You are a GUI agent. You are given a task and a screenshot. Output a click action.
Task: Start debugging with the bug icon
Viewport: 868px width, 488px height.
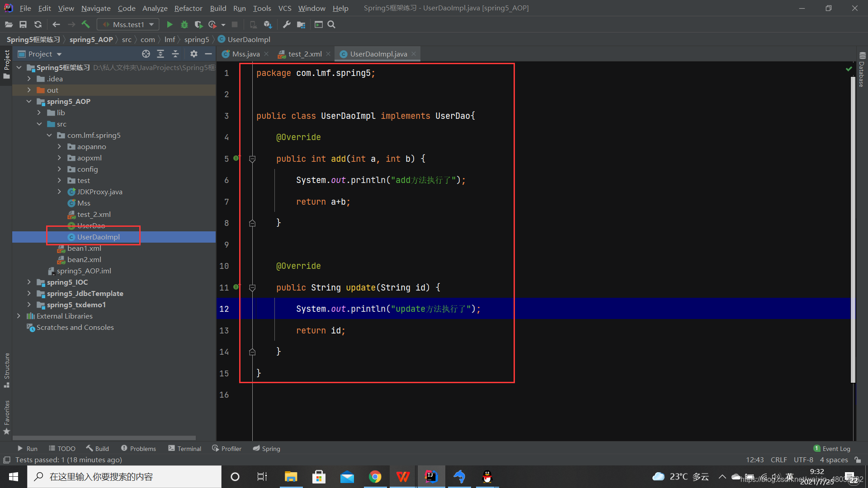point(184,25)
